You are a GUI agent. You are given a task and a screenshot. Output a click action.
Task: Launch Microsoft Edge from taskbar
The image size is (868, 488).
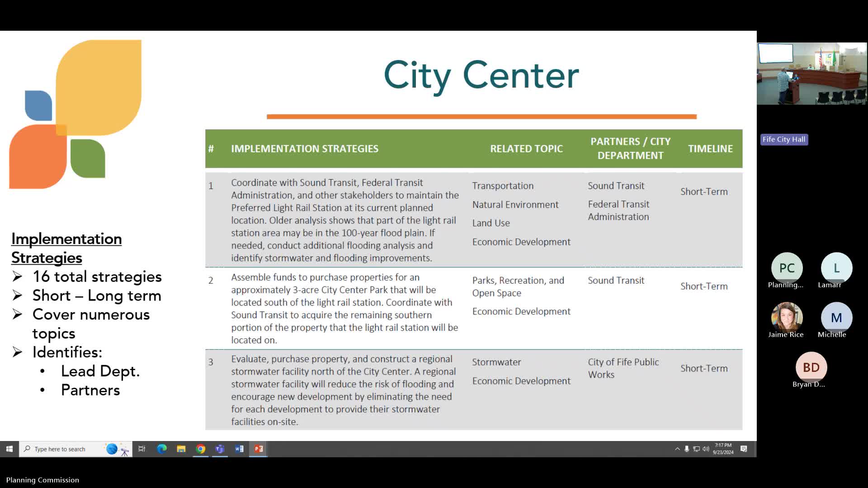162,449
